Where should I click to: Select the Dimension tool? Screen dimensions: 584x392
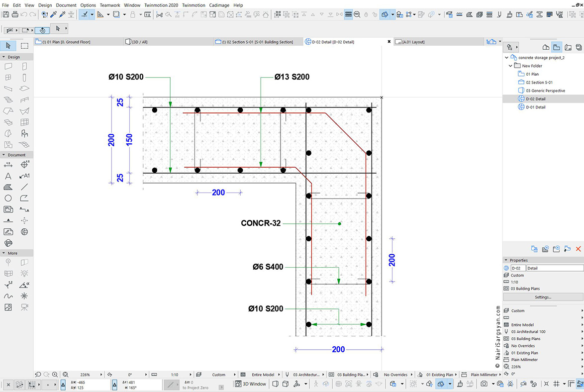pos(8,165)
